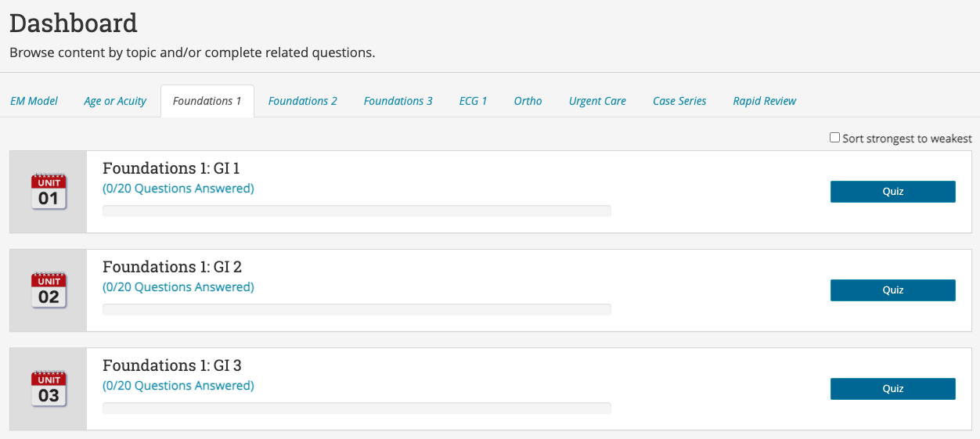Go to the Foundations 3 tab
Image resolution: width=980 pixels, height=439 pixels.
click(398, 101)
